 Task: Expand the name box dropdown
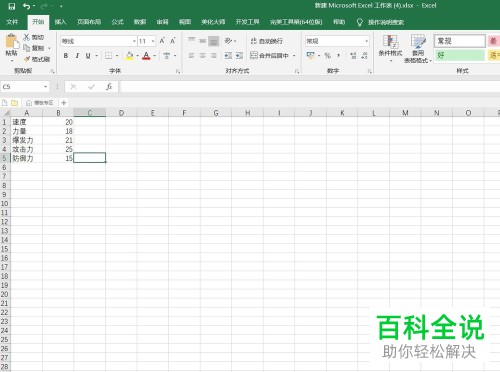click(45, 87)
